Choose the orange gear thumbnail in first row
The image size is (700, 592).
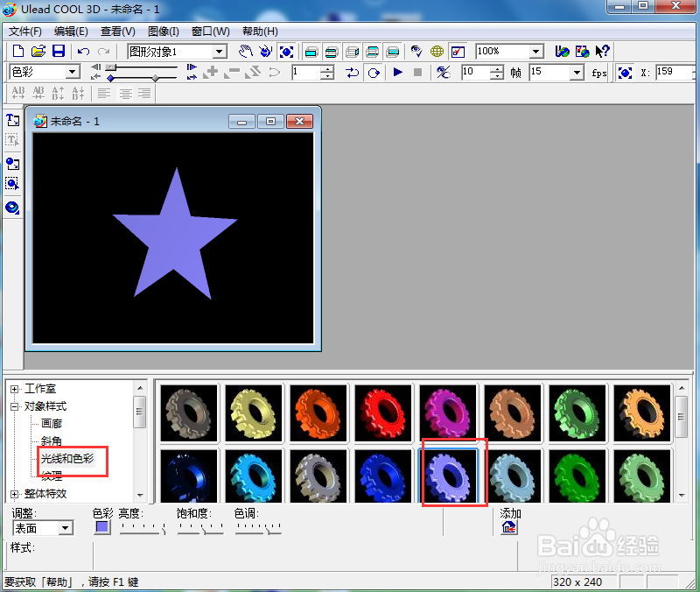(x=318, y=412)
